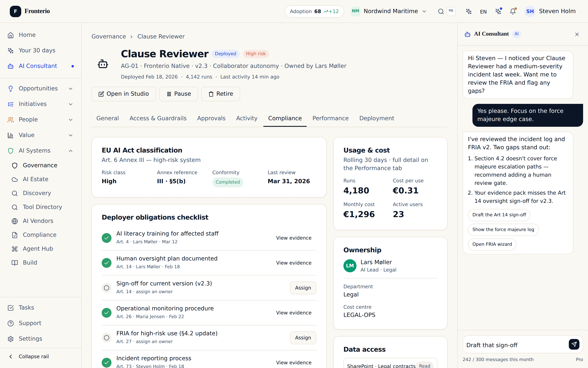Image resolution: width=588 pixels, height=368 pixels.
Task: Toggle the Sign-off for current version circle
Action: click(106, 288)
